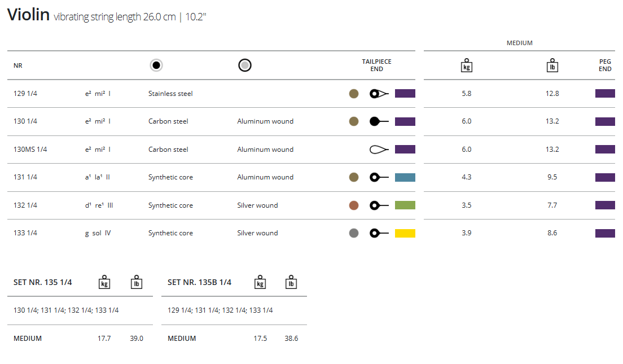This screenshot has height=364, width=623.
Task: Click the blue tailpiece color swatch for 131 1/4
Action: [x=405, y=177]
